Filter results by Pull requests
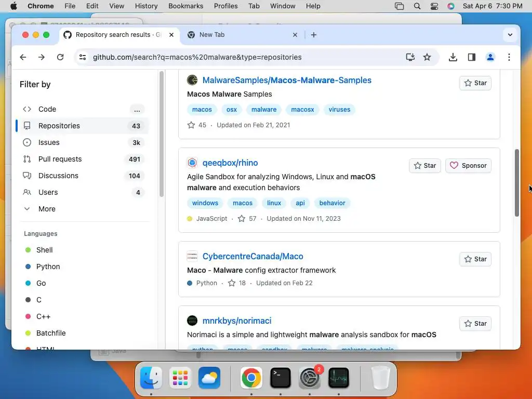The image size is (532, 399). 83,159
